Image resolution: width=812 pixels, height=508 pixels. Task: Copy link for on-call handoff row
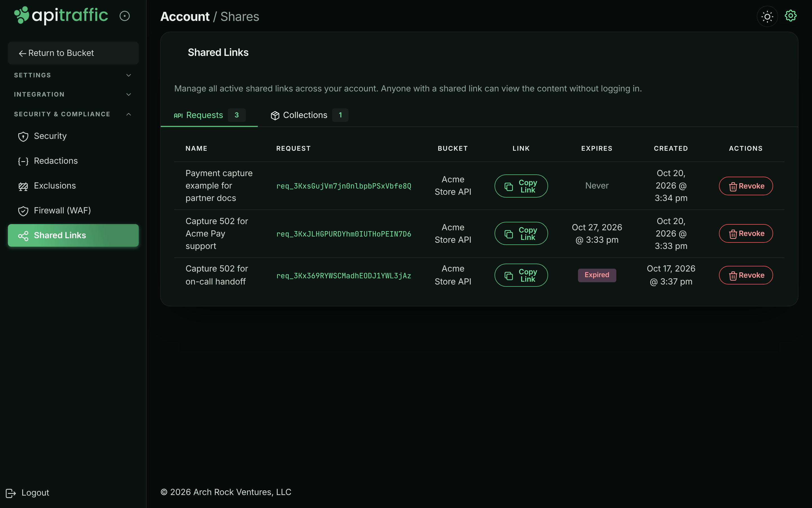tap(521, 275)
